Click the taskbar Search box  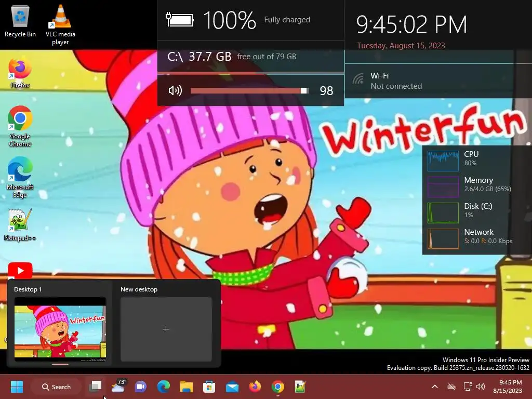click(56, 387)
